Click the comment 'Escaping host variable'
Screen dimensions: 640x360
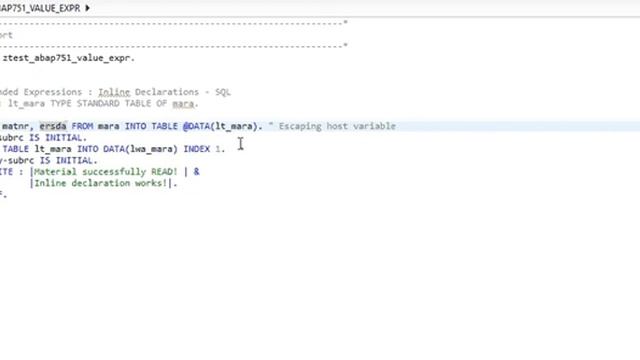tap(337, 126)
